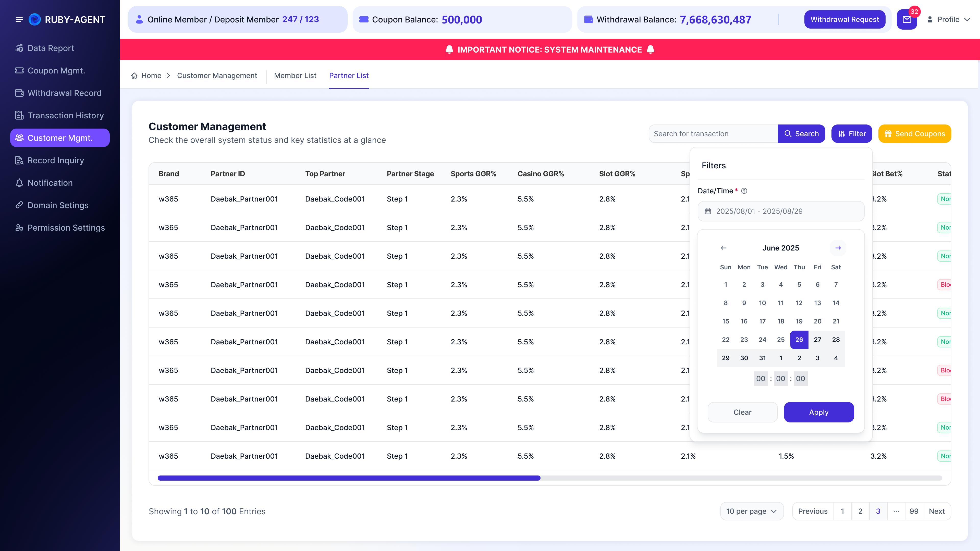Click the Casino GGR% column header
980x551 pixels.
pos(541,174)
